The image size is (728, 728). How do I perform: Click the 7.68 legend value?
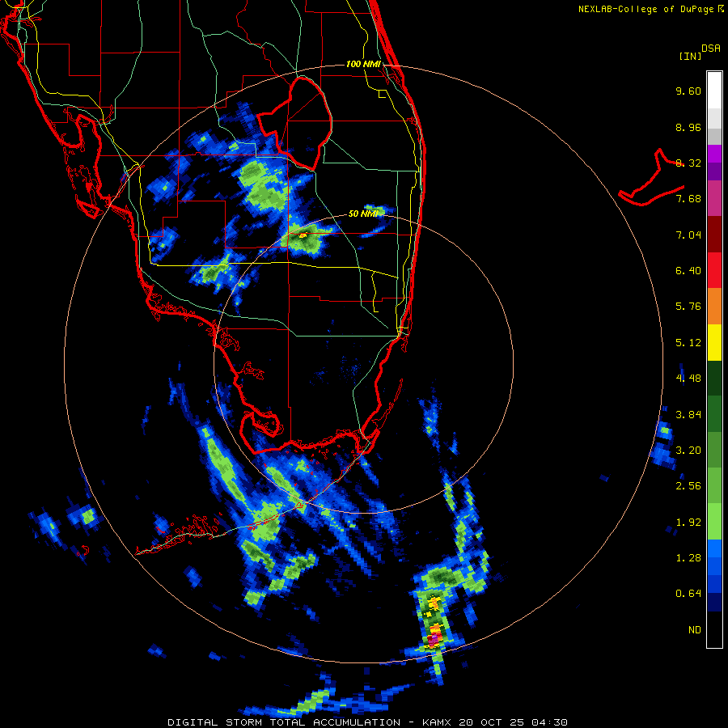(x=688, y=199)
